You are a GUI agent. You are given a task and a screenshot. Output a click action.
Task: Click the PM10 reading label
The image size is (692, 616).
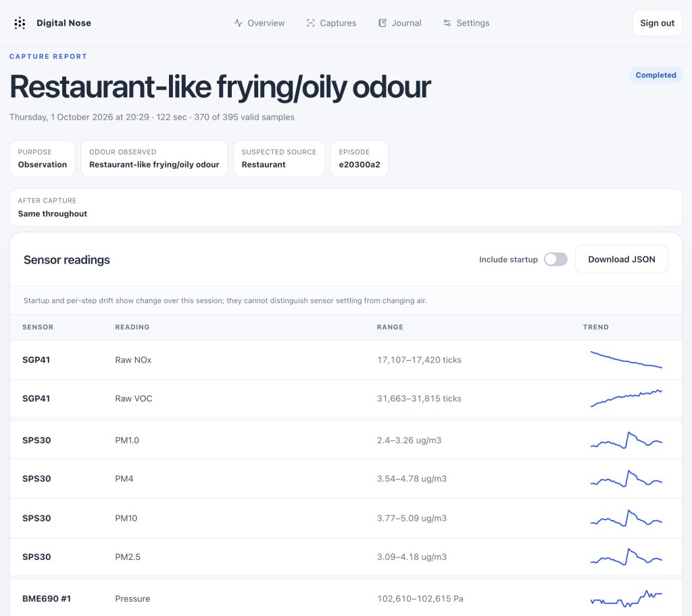click(x=126, y=518)
